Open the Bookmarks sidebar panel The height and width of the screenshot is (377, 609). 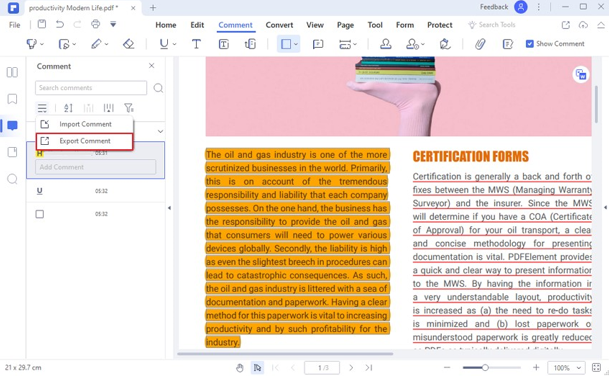[x=12, y=99]
